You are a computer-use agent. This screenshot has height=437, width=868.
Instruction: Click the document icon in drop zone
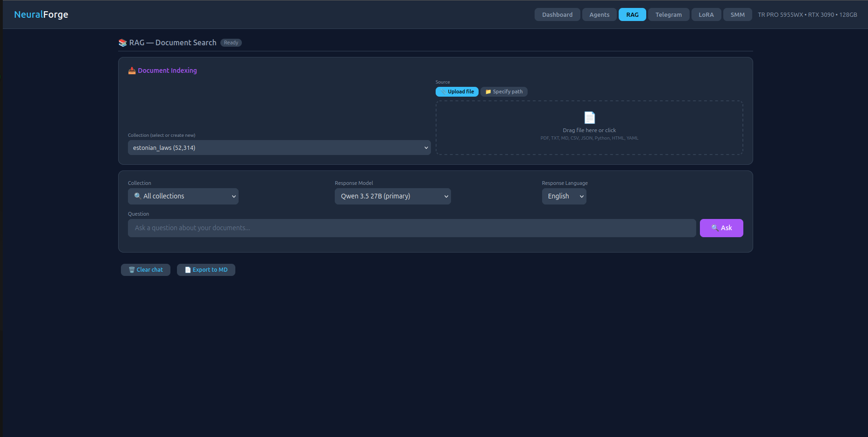(x=589, y=118)
